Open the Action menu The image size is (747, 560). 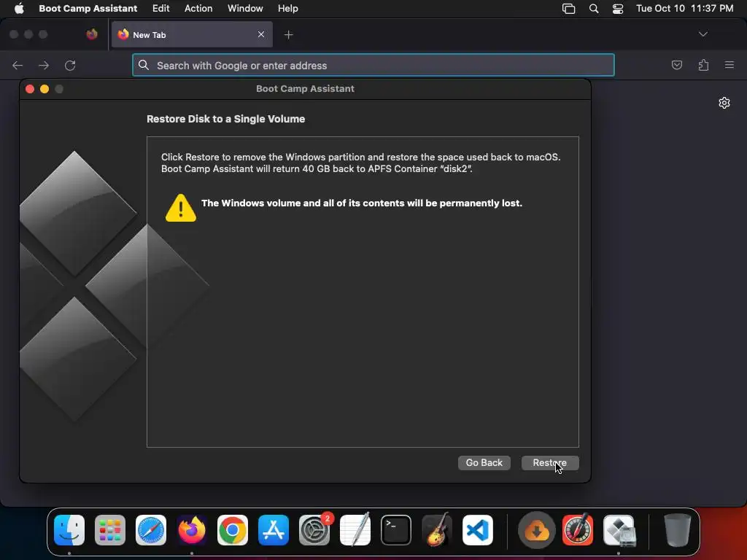198,9
